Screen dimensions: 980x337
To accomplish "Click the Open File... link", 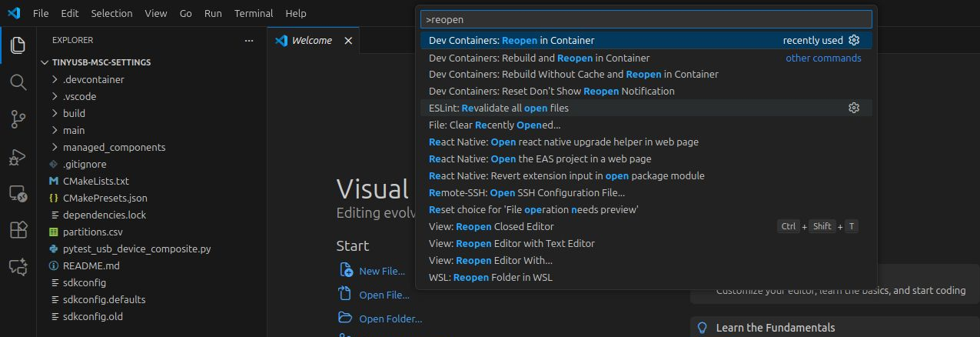I will [x=384, y=295].
